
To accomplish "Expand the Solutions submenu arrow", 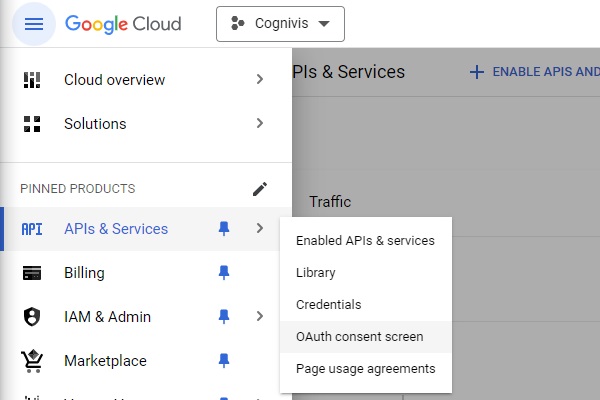I will coord(260,124).
